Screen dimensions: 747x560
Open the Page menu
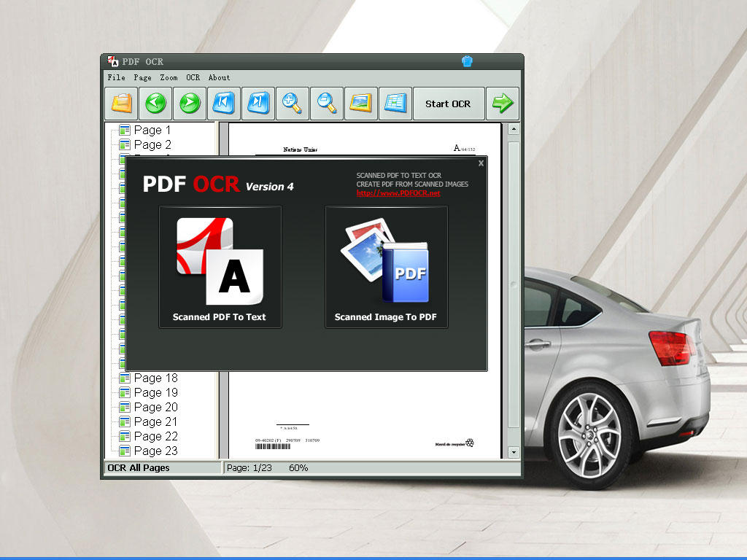[142, 77]
